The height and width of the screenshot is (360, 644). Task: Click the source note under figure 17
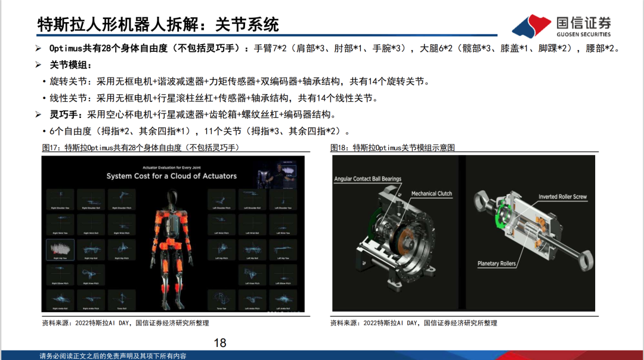(x=125, y=323)
